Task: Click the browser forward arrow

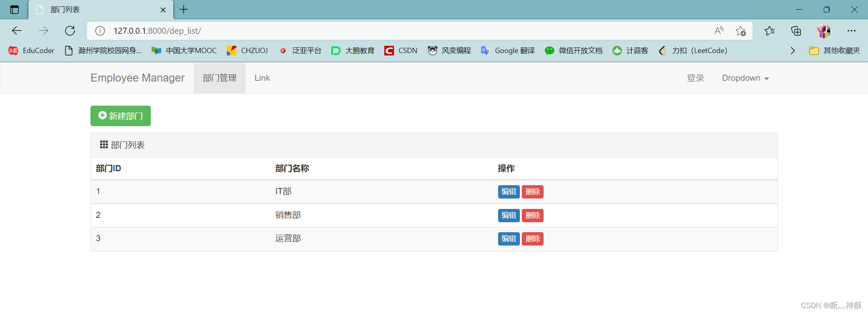Action: click(x=43, y=31)
